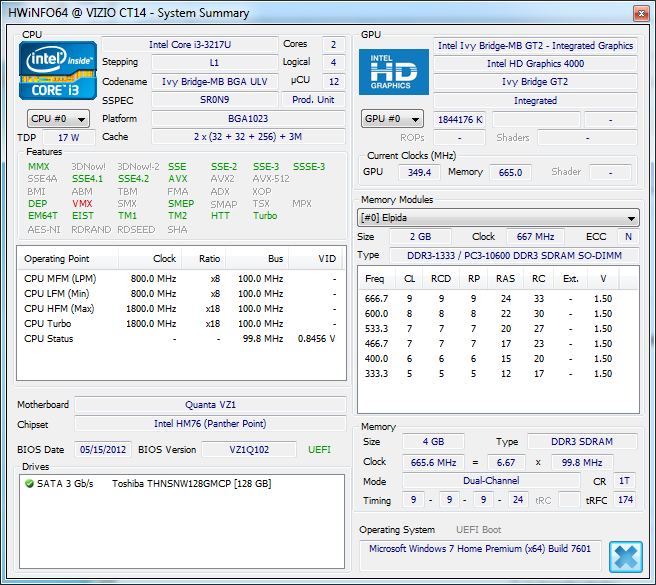Select the CPU LFM (Min) row

(180, 294)
